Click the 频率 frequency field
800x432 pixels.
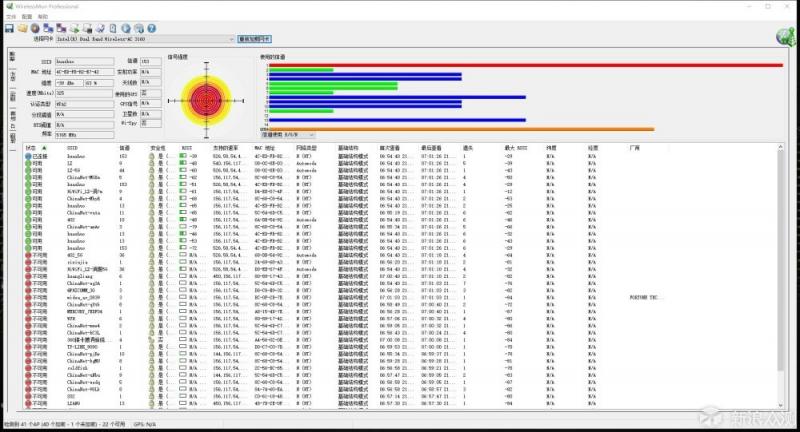(84, 135)
